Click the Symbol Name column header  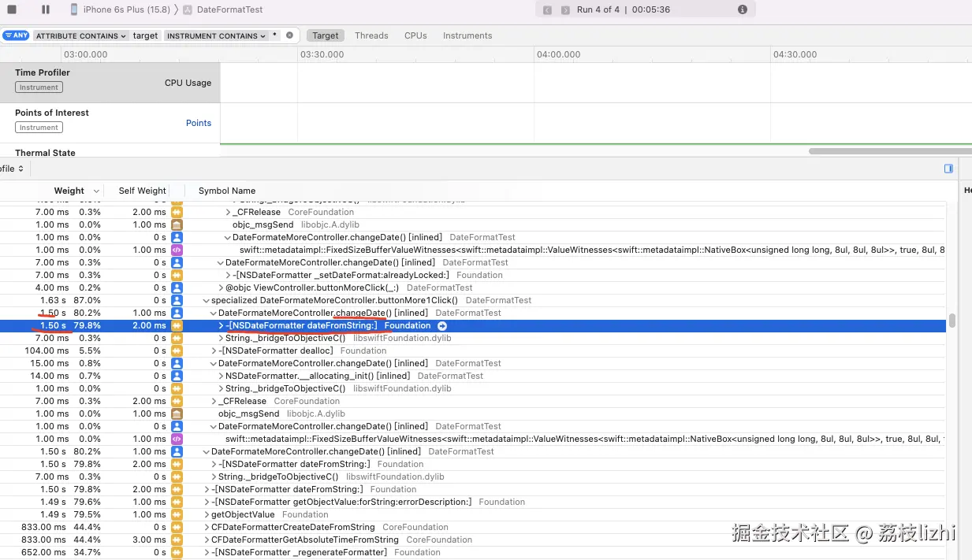point(227,191)
